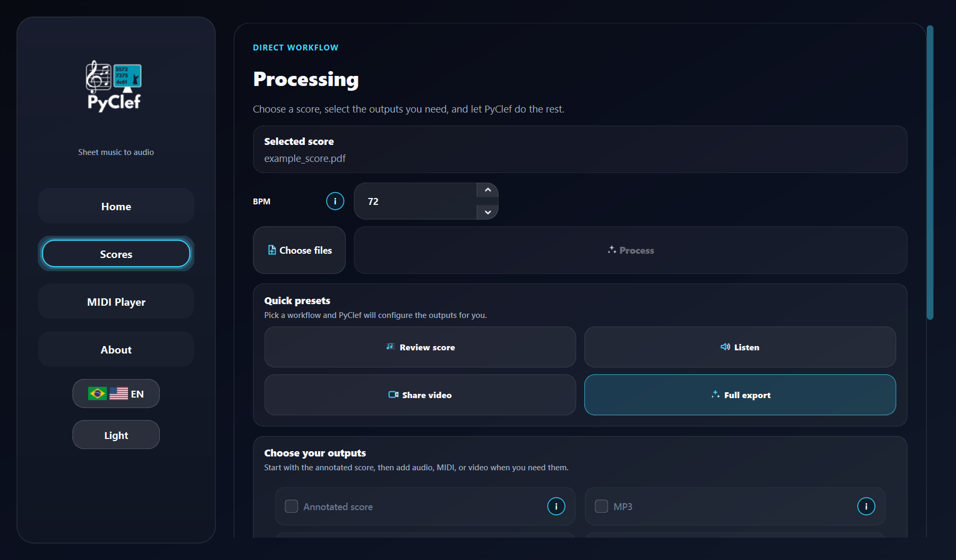The height and width of the screenshot is (560, 956).
Task: Switch language with the EN flag button
Action: 116,394
